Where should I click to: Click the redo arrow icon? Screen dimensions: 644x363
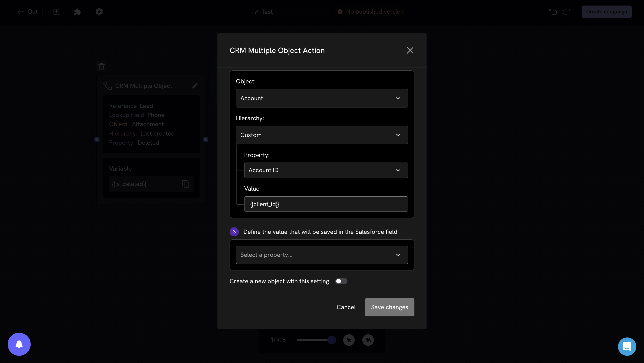click(566, 12)
